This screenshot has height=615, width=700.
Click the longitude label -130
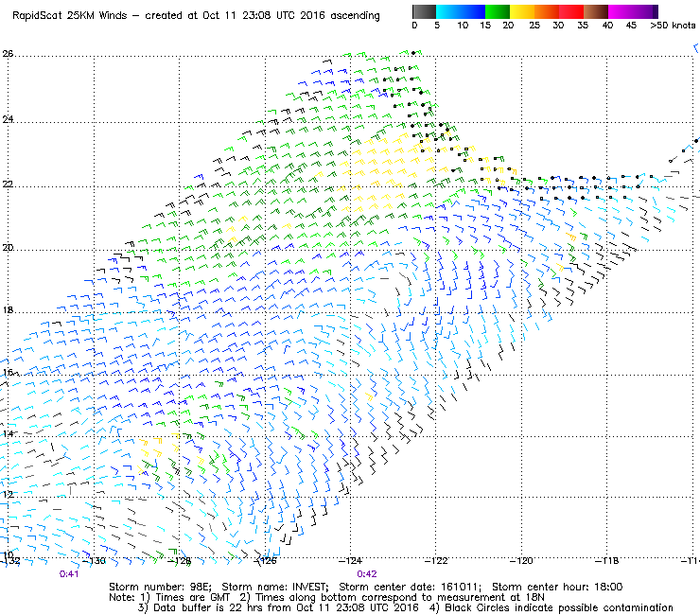pos(94,561)
